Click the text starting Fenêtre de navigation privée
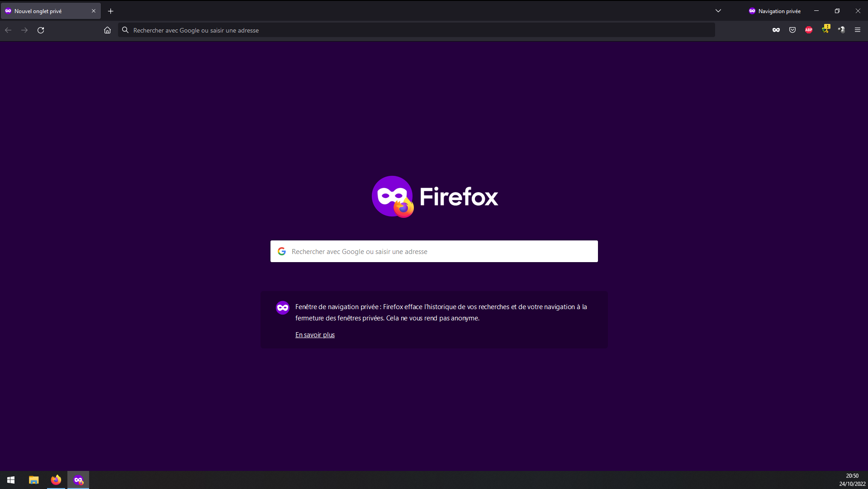This screenshot has width=868, height=489. coord(441,312)
